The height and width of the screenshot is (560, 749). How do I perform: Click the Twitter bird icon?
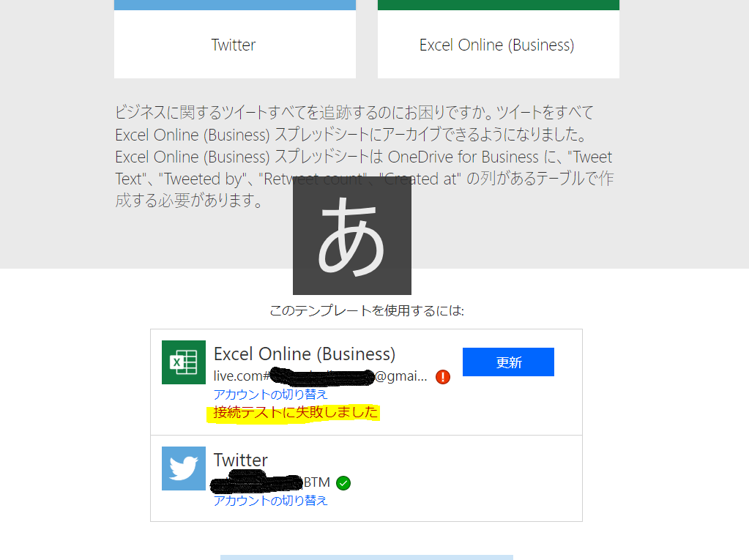click(x=184, y=468)
